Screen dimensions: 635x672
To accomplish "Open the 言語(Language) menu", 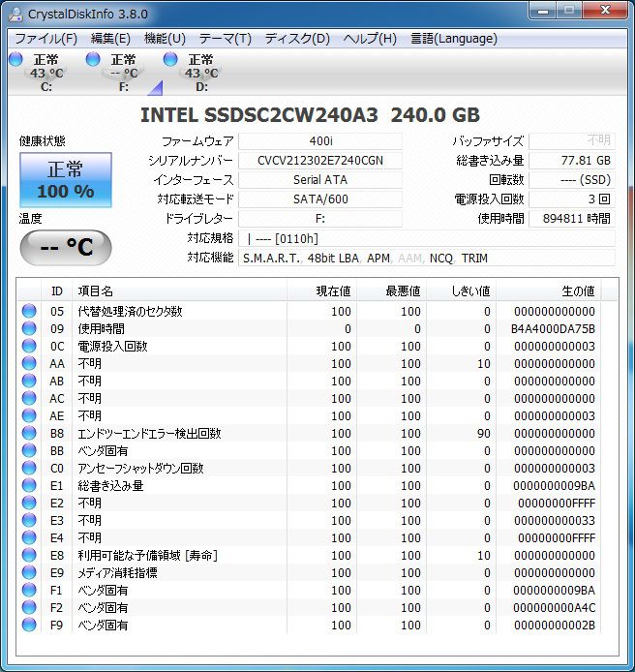I will click(454, 39).
